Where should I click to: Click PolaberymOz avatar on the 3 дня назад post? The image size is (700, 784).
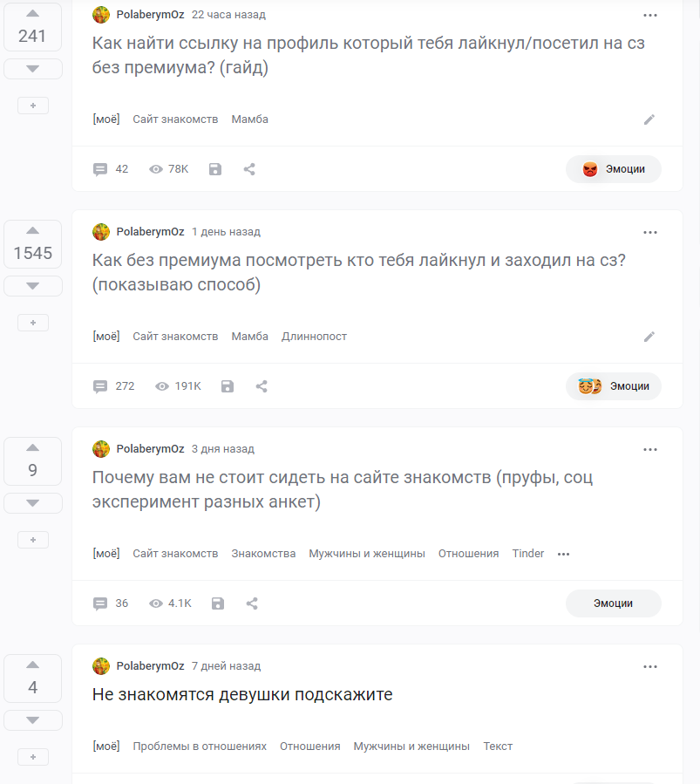tap(101, 449)
